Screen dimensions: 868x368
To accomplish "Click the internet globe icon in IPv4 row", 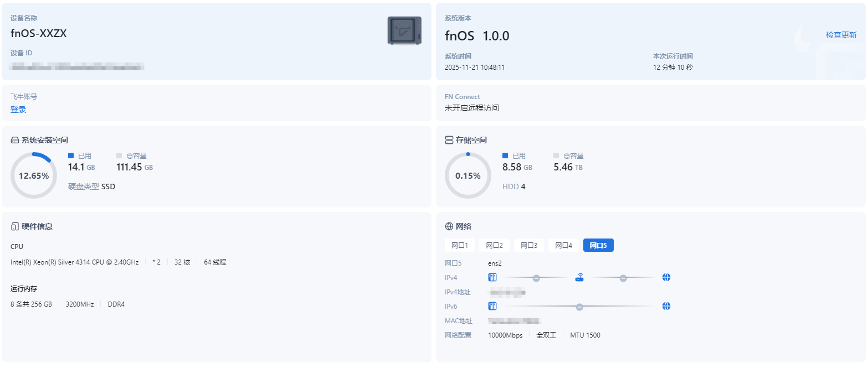I will coord(666,277).
